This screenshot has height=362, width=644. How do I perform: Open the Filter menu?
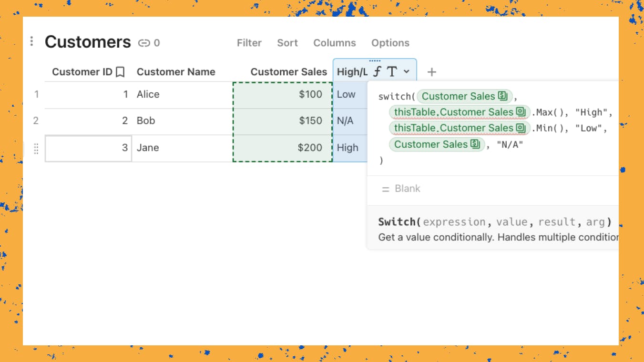point(249,43)
